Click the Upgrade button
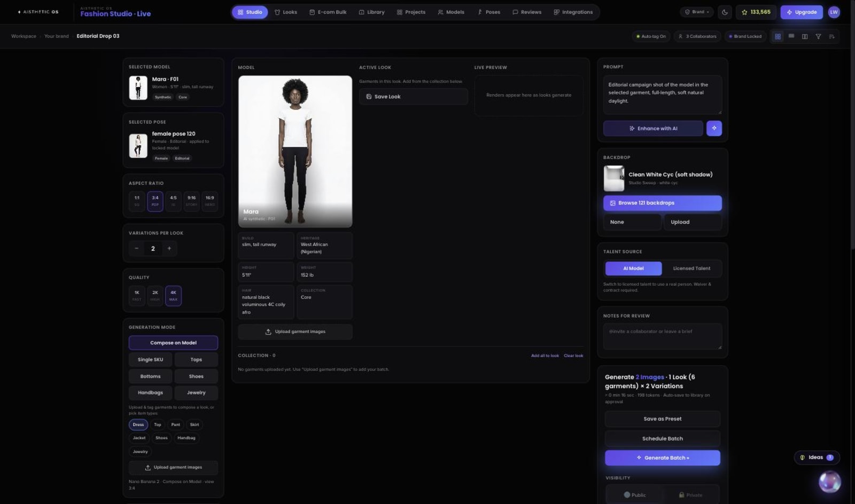This screenshot has width=855, height=504. (802, 12)
